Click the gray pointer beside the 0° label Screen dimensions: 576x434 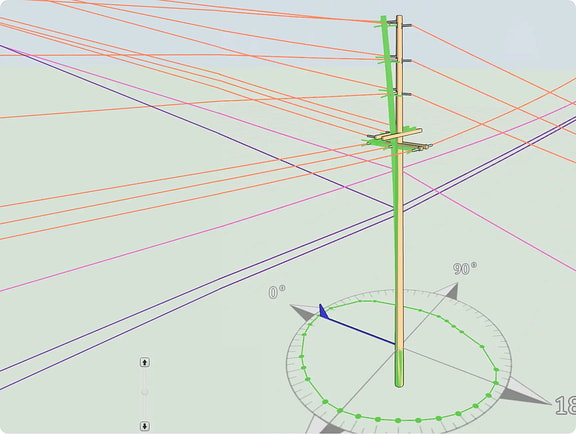point(305,312)
